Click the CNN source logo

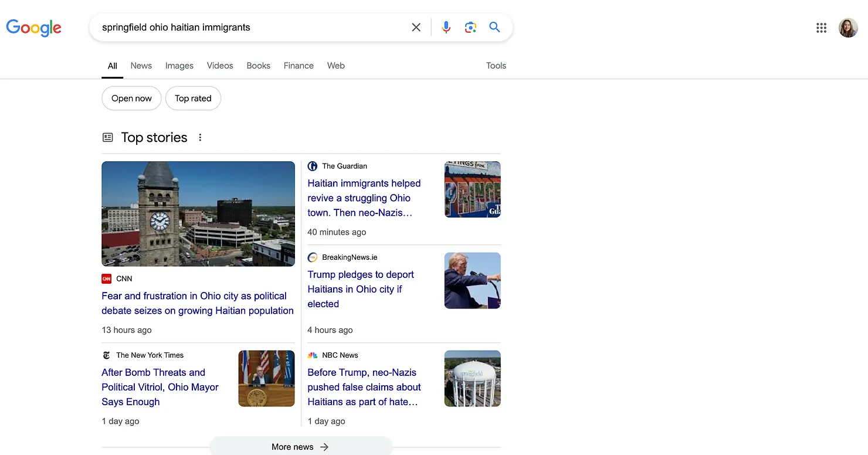[106, 279]
